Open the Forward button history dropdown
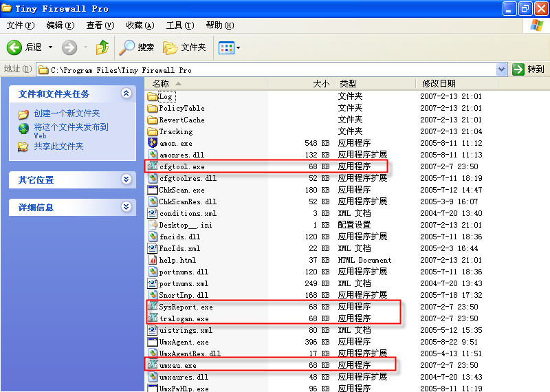550x392 pixels. tap(85, 47)
